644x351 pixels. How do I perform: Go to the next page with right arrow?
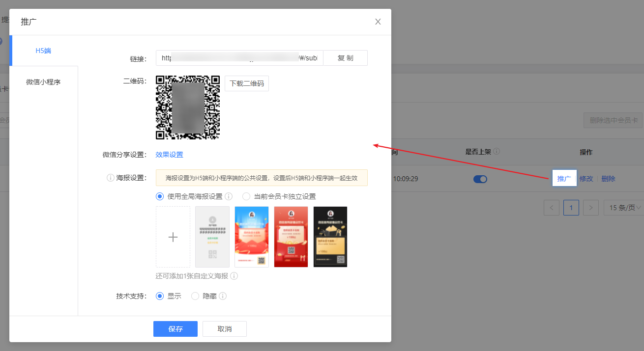[x=591, y=208]
